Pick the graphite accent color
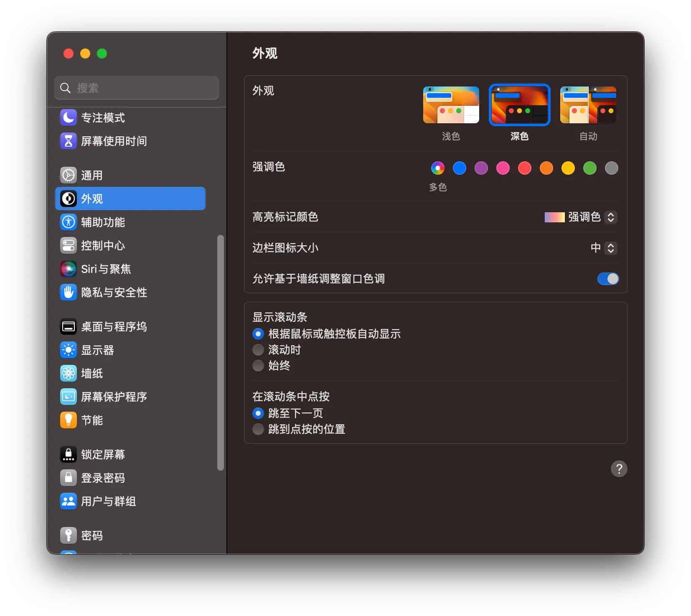The width and height of the screenshot is (691, 616). click(x=612, y=168)
